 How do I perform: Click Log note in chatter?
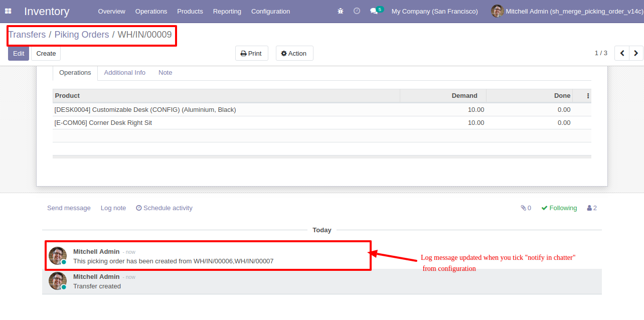[113, 208]
